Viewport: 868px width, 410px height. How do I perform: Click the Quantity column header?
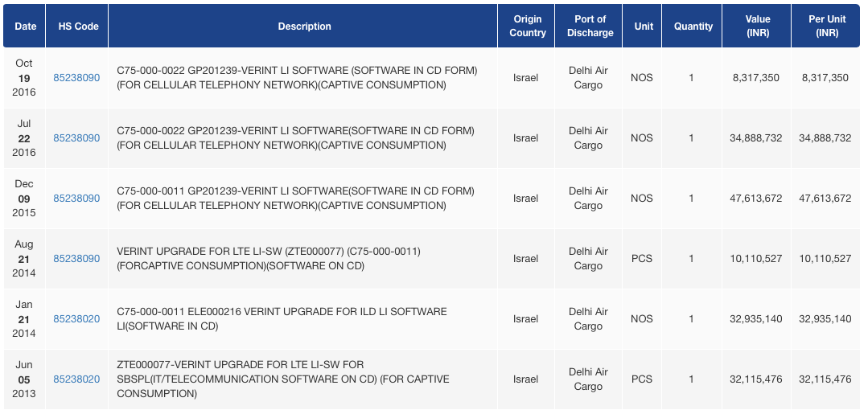[x=693, y=27]
